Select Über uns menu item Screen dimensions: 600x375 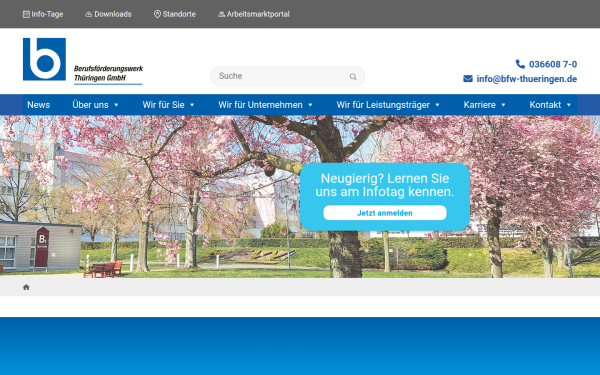pos(90,104)
